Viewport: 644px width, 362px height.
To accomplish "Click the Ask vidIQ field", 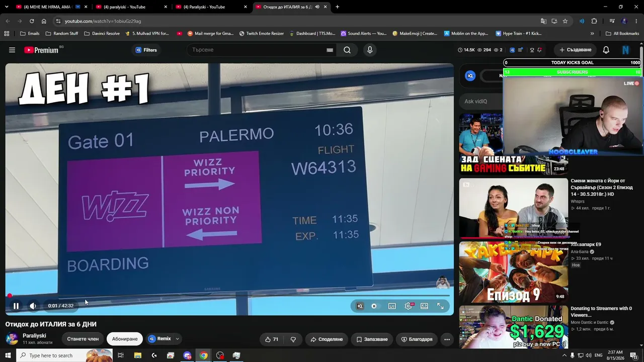I will 480,101.
